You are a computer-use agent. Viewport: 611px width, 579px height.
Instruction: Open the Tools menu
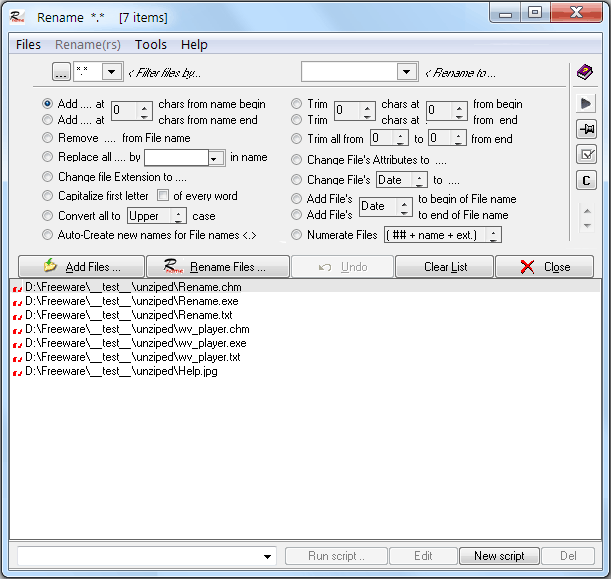[x=151, y=44]
